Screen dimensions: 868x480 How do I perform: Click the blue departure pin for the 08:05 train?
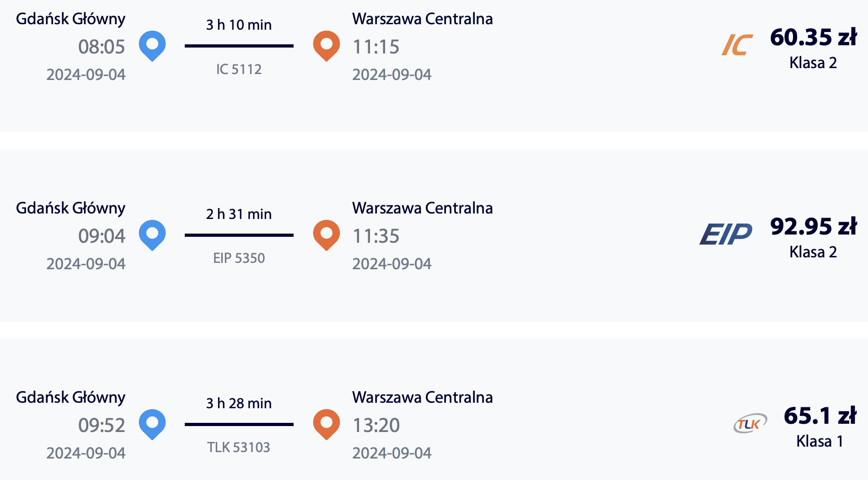click(153, 44)
